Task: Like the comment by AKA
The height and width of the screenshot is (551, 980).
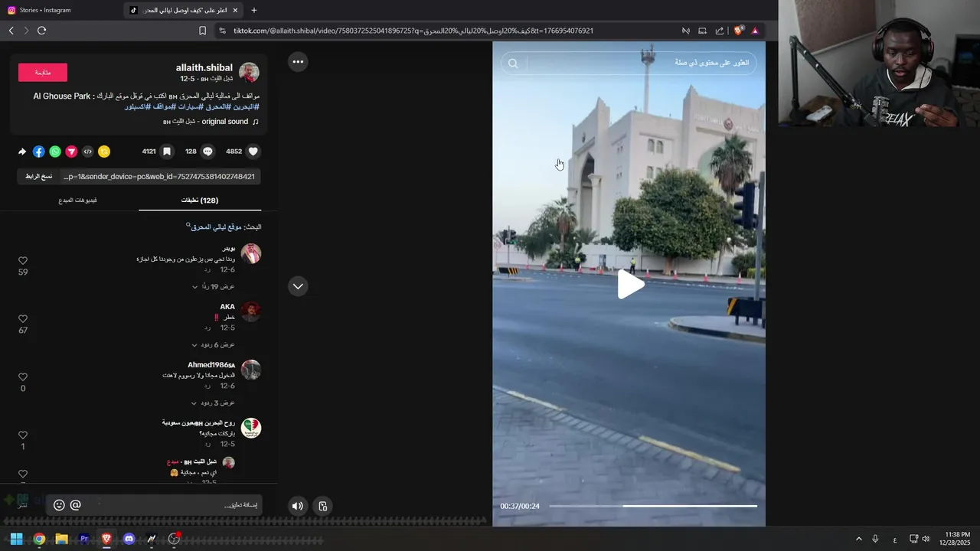Action: click(23, 319)
